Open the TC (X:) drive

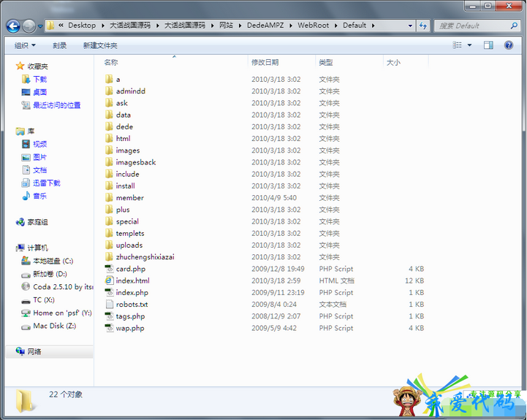point(44,299)
